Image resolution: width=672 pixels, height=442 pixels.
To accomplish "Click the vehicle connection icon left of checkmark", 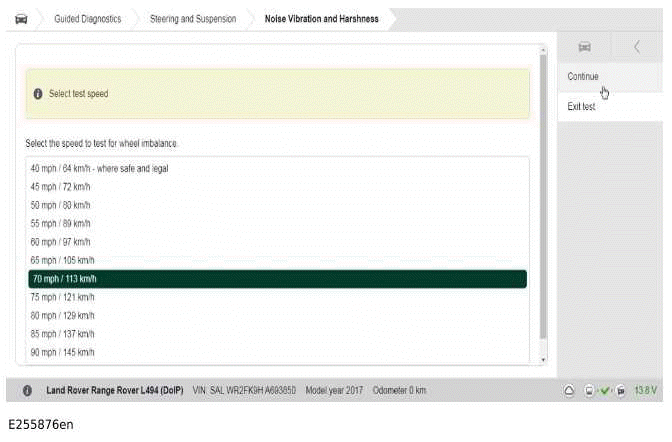I will [589, 390].
